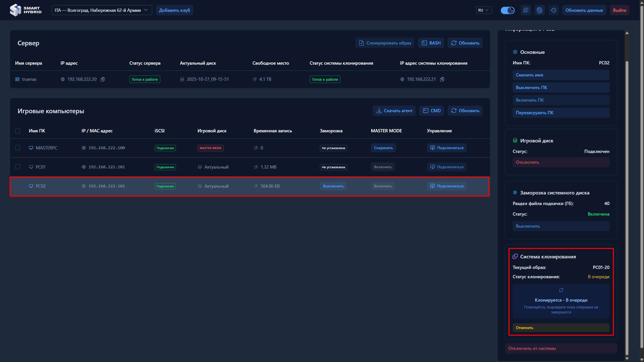Tick the PC01 row checkbox

coord(18,167)
